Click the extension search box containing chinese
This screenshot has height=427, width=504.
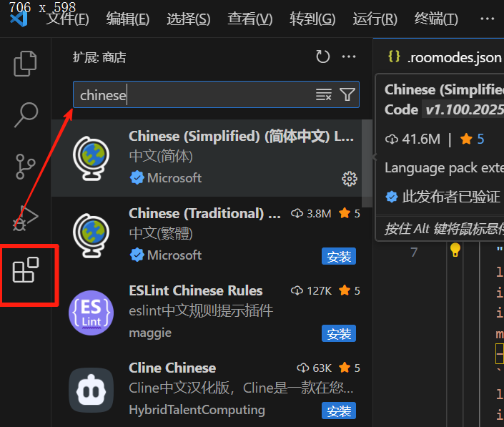[x=193, y=94]
